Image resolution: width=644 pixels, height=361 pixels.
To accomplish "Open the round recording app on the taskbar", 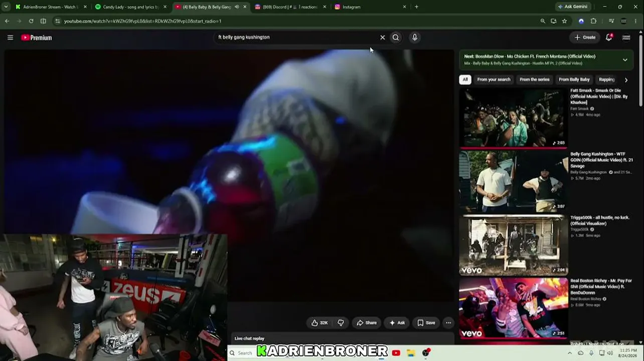I will (426, 353).
